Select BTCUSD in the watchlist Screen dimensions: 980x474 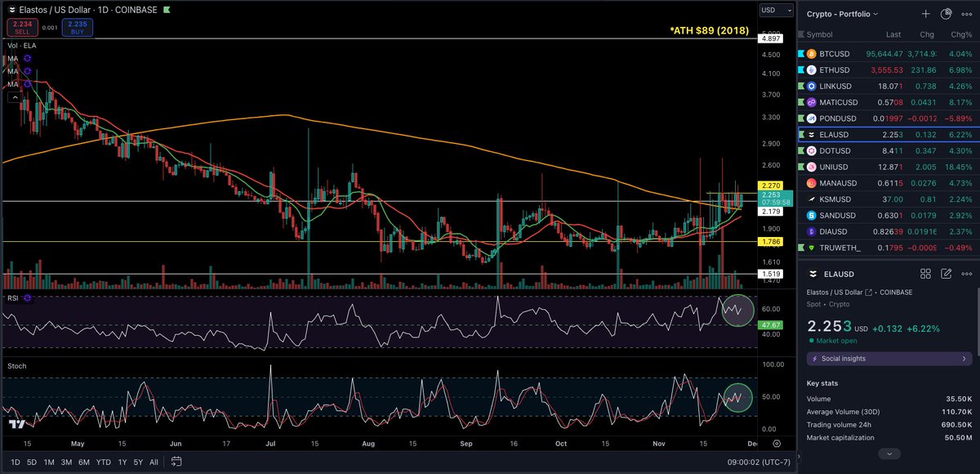(889, 54)
